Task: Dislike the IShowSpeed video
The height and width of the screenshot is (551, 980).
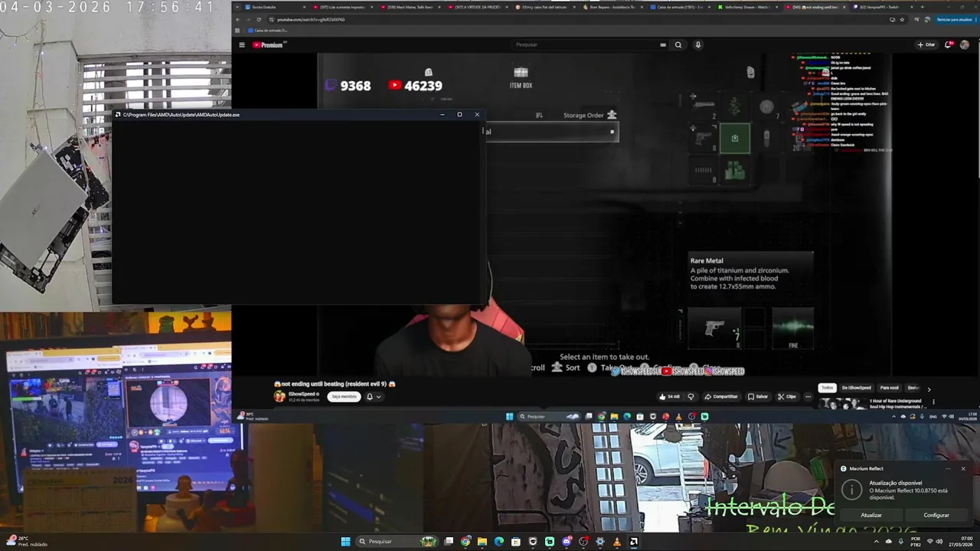Action: [691, 396]
